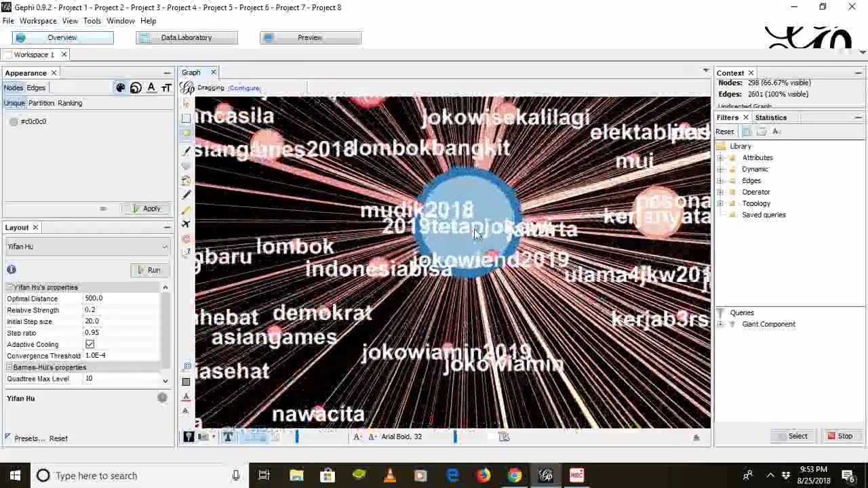Expand the bottom graph settings panel arrow
Screen dimensions: 868x488
pyautogui.click(x=696, y=438)
